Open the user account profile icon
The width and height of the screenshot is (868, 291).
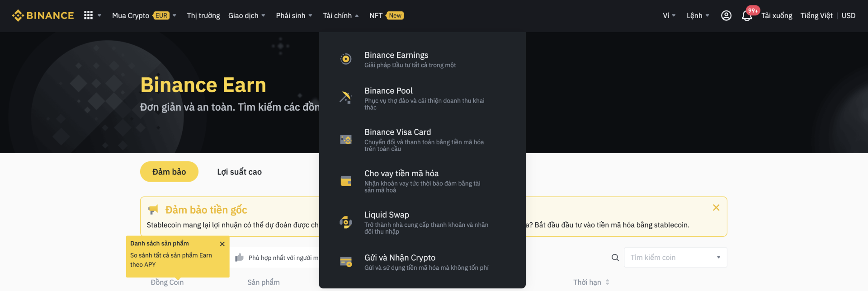tap(726, 15)
